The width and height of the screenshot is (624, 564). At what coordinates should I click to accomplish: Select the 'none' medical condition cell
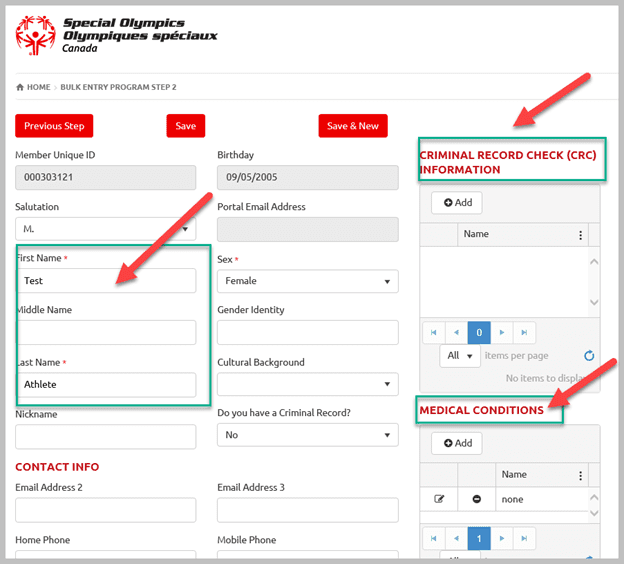click(x=542, y=499)
